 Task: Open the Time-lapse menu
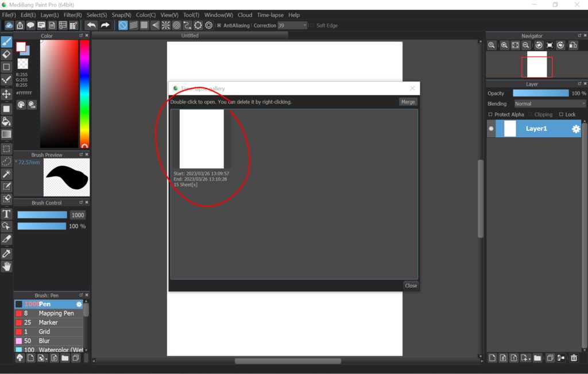tap(270, 15)
